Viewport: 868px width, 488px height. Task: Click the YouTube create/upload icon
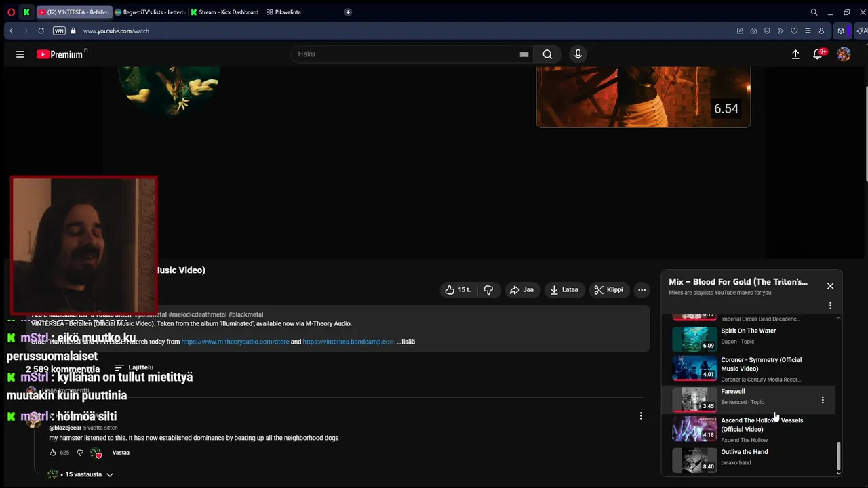(x=795, y=54)
